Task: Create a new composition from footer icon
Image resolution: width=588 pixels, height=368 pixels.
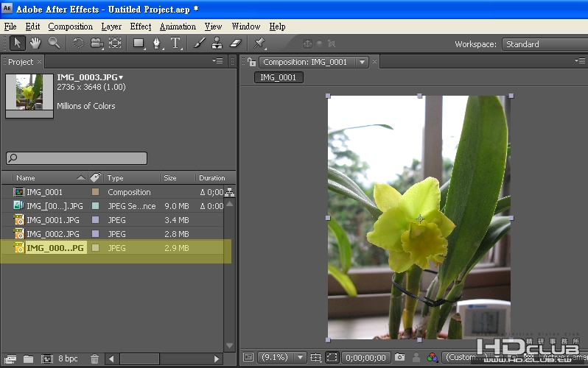Action: click(x=47, y=359)
